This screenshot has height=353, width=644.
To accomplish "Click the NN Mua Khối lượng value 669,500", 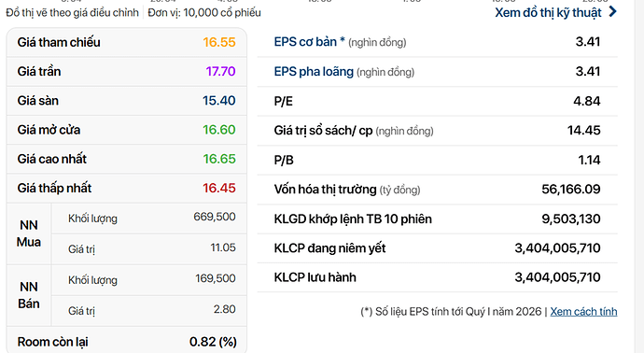I will (x=215, y=217).
